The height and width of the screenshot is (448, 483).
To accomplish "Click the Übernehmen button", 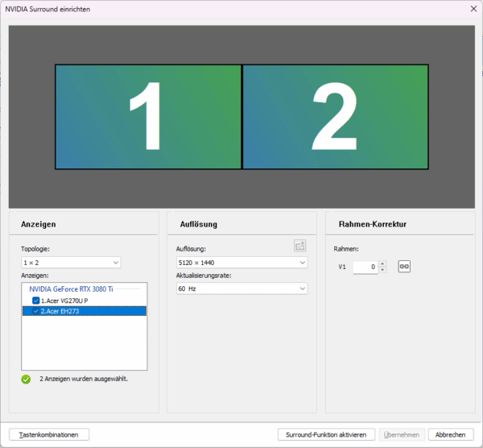I will click(402, 435).
